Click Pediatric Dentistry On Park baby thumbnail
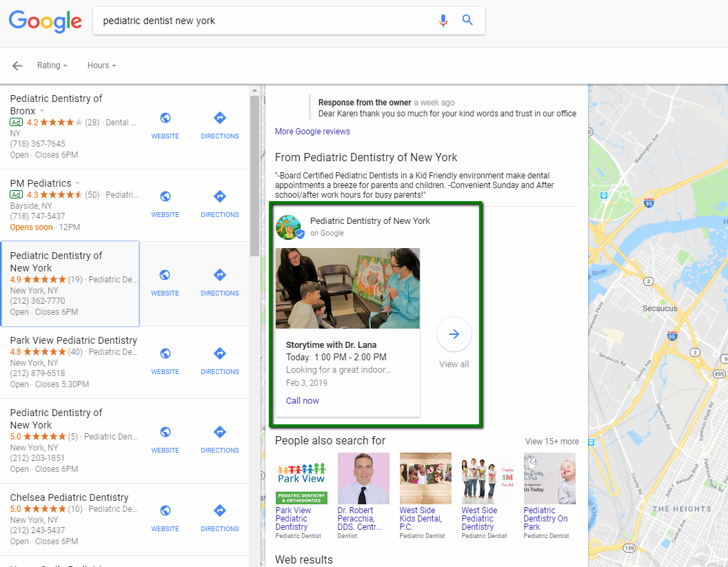 coord(549,478)
